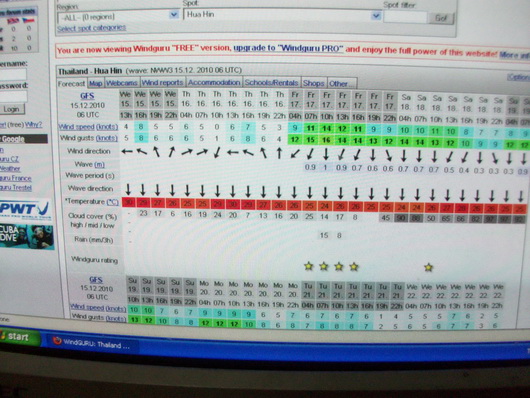Select the WindGURU Thailand taskbar item
The width and height of the screenshot is (530, 398).
click(92, 344)
